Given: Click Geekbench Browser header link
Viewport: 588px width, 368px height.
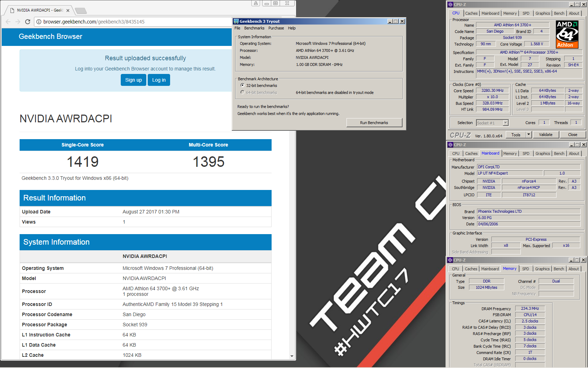Looking at the screenshot, I should coord(50,36).
